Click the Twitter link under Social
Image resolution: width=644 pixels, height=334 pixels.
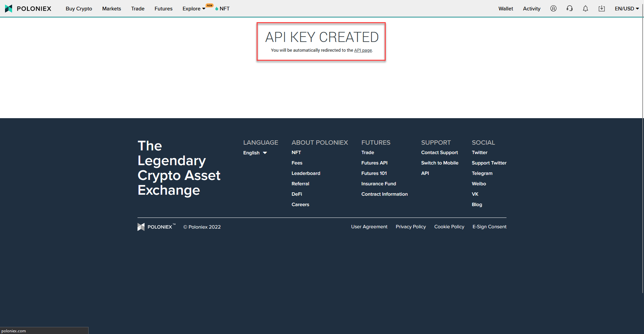479,152
